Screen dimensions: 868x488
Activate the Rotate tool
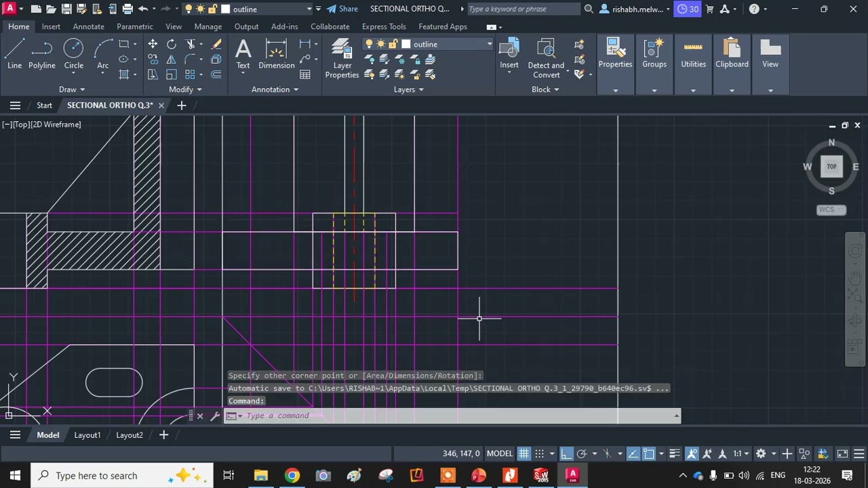click(172, 44)
